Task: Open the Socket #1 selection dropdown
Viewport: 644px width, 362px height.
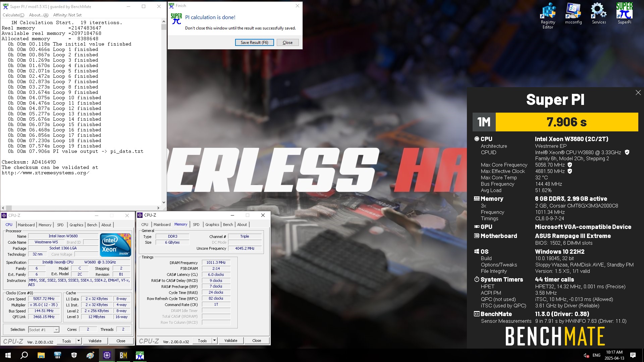Action: click(x=44, y=330)
